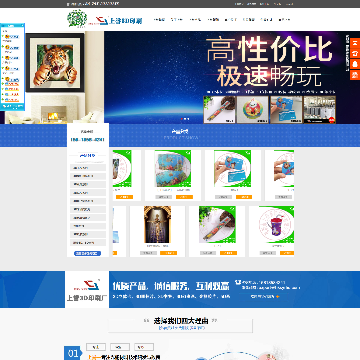
Task: Open the factory machines thumbnail in banner strip
Action: [x=319, y=110]
